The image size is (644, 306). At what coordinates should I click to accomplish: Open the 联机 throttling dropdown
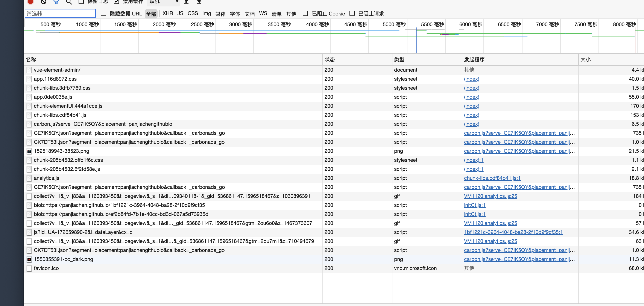pos(163,2)
